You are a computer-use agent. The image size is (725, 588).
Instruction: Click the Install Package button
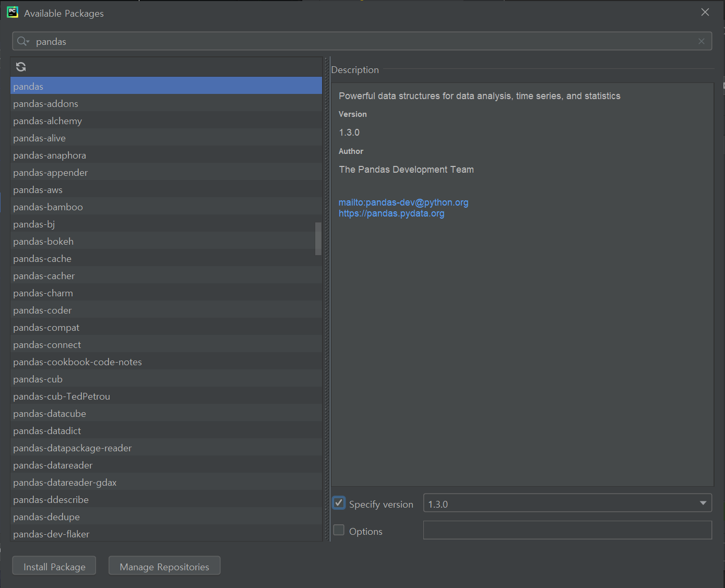tap(54, 566)
